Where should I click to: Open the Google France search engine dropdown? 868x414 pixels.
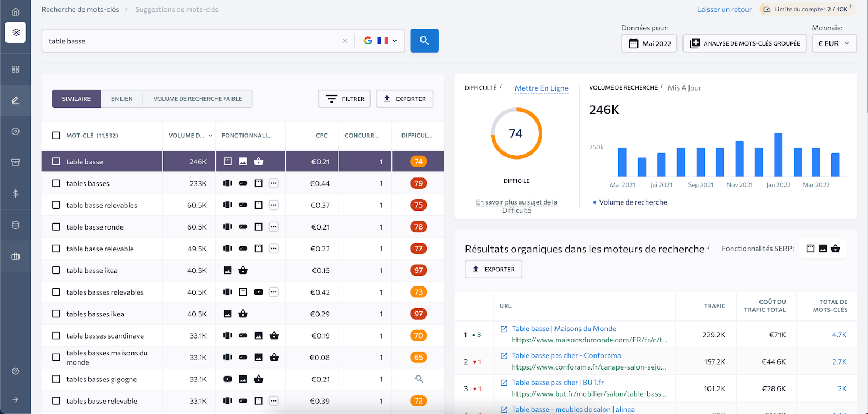(x=380, y=41)
